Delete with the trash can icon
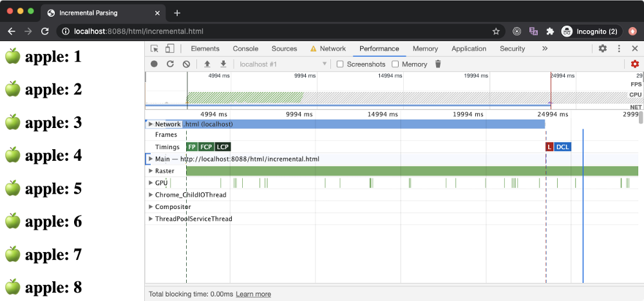This screenshot has width=644, height=301. (x=438, y=64)
